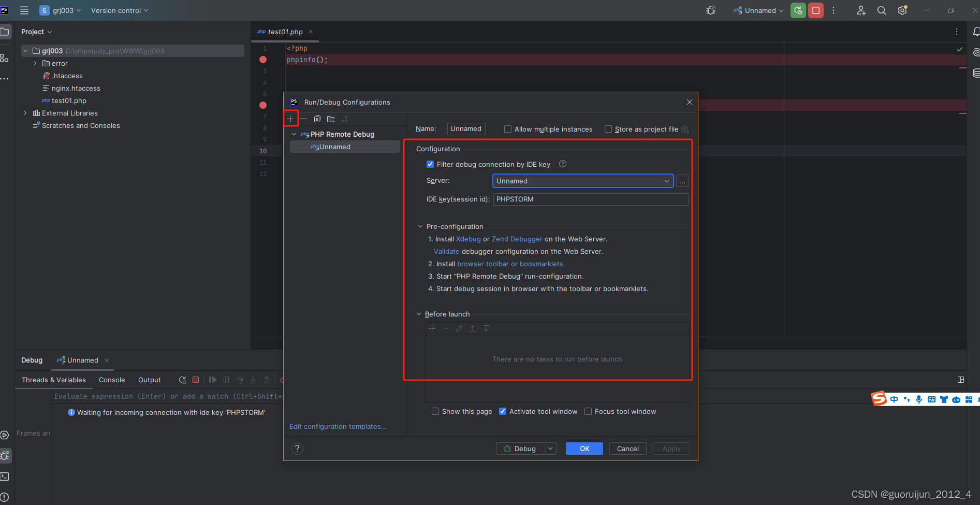
Task: Create new folder for configurations
Action: tap(331, 119)
